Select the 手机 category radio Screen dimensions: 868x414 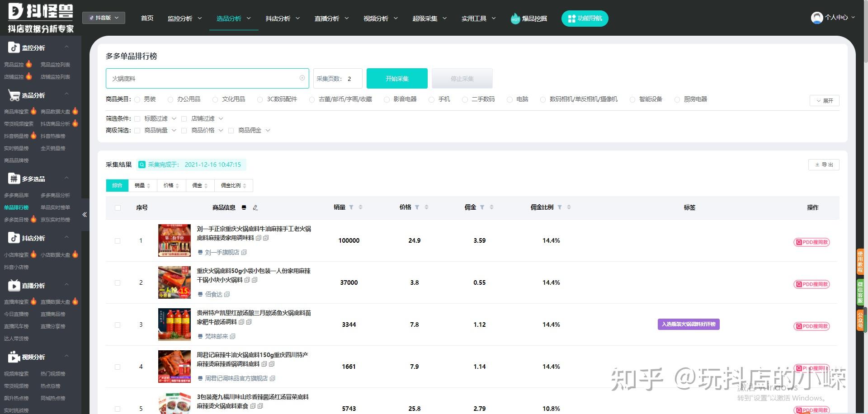432,99
